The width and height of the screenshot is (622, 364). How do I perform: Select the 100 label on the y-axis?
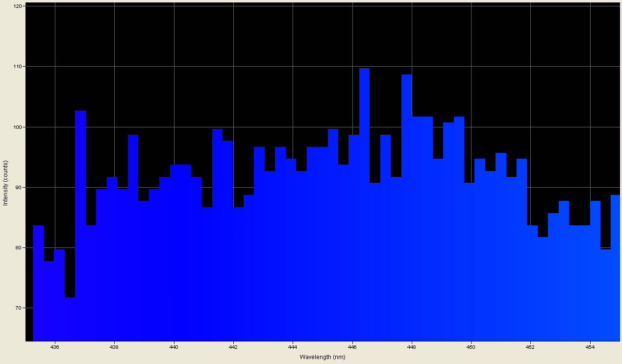18,127
